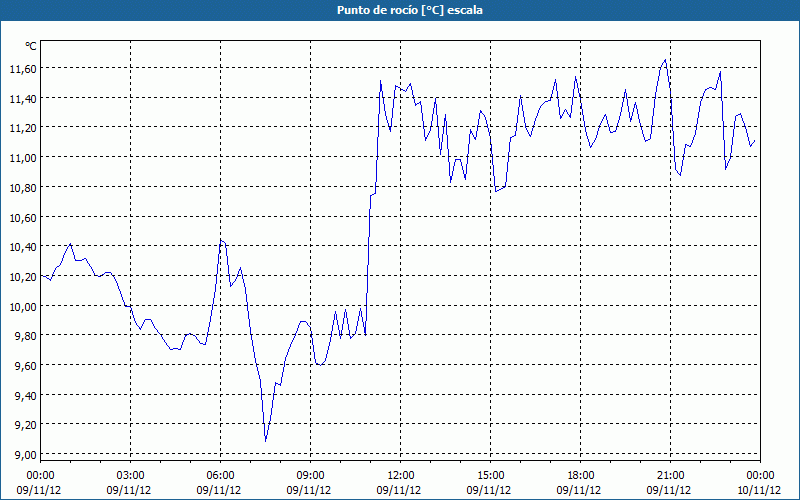Select the 9,20 y-axis value
This screenshot has height=500, width=800.
click(x=26, y=425)
